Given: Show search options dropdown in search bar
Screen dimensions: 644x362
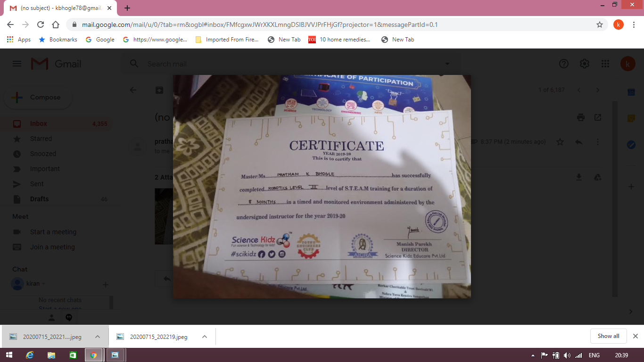Looking at the screenshot, I should [x=447, y=64].
